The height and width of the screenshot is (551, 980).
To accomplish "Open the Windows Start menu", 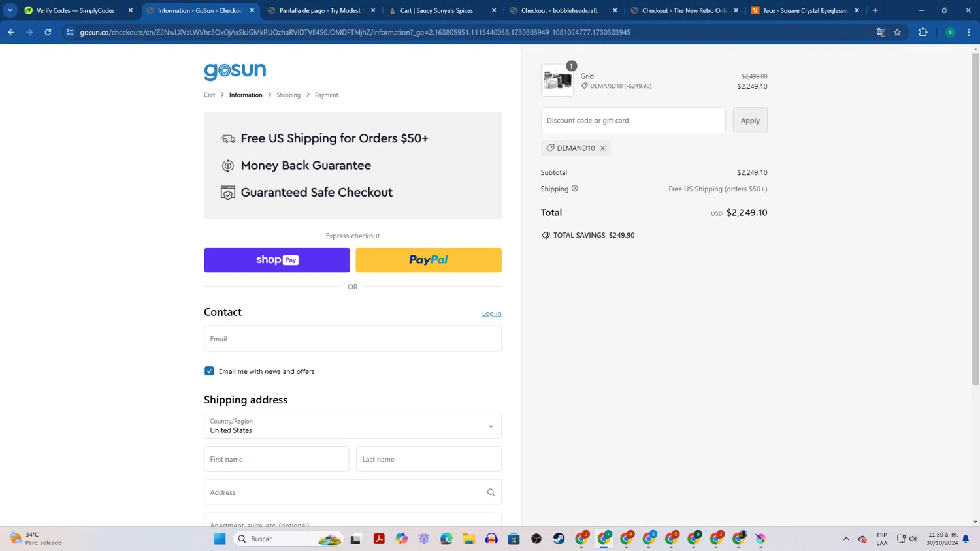I will 220,539.
